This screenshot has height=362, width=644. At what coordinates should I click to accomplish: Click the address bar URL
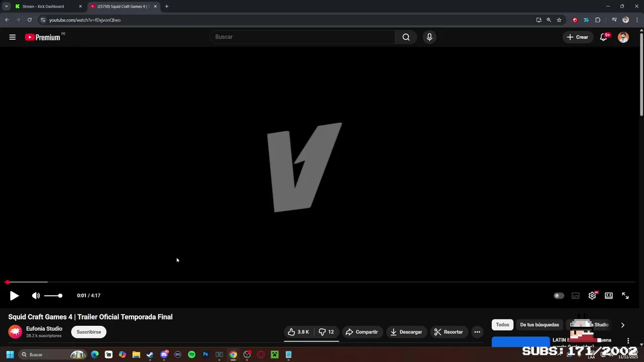[x=85, y=20]
